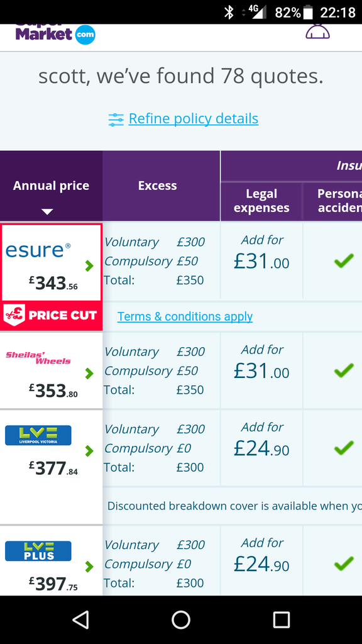Tap esure personal accident green tick
The width and height of the screenshot is (362, 644).
tap(344, 261)
